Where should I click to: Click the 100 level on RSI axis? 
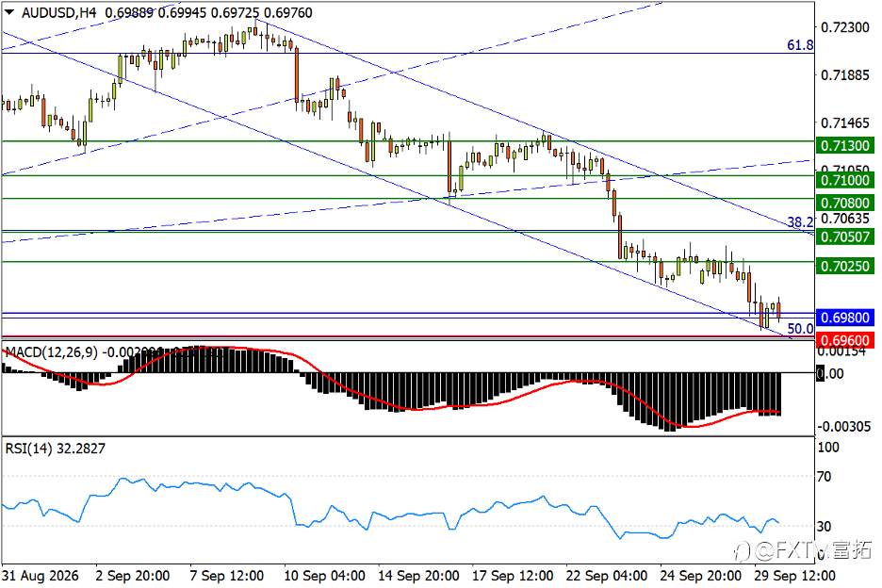[828, 448]
